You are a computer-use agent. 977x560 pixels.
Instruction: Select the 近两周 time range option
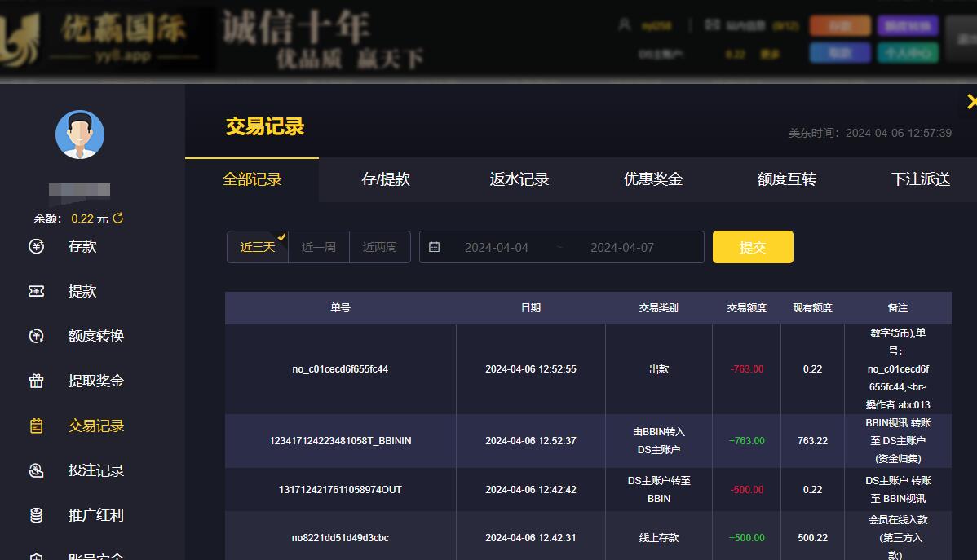[379, 247]
